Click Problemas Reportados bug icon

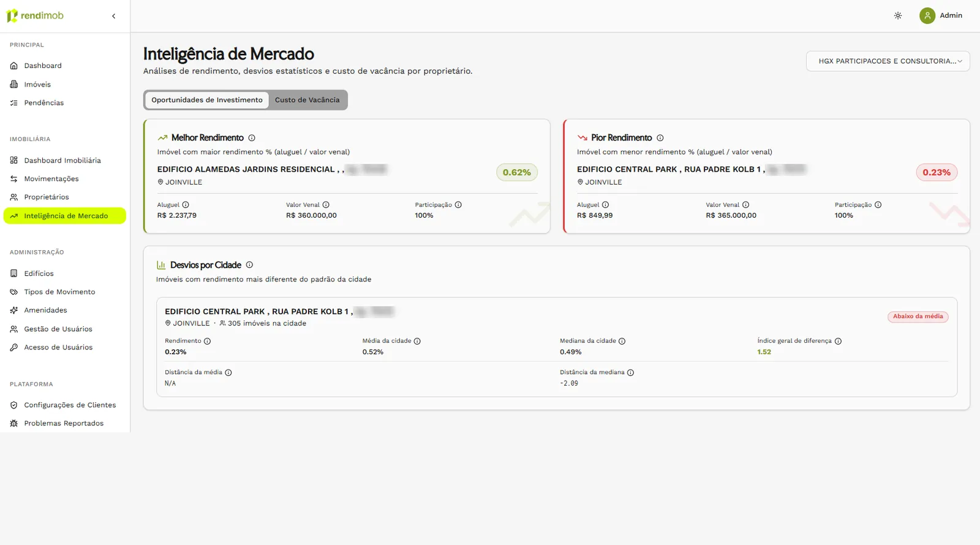pos(13,424)
